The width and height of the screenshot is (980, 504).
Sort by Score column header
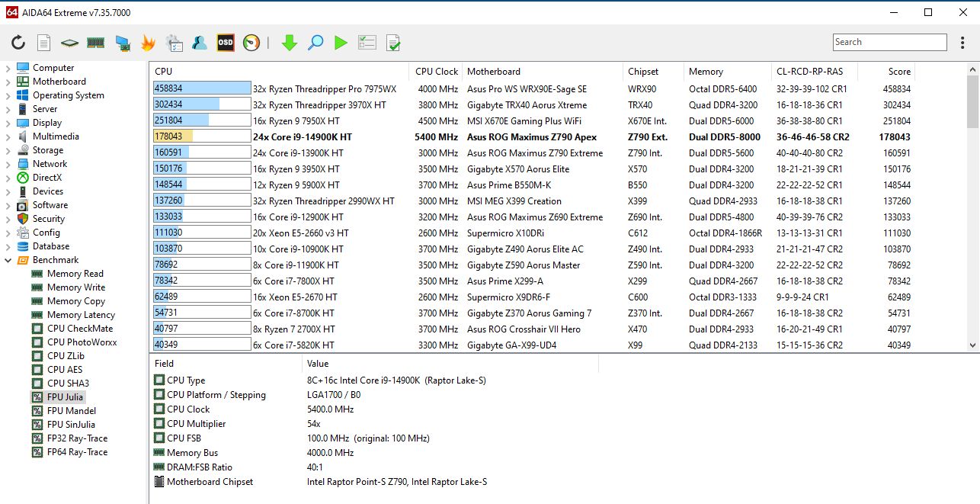[886, 72]
